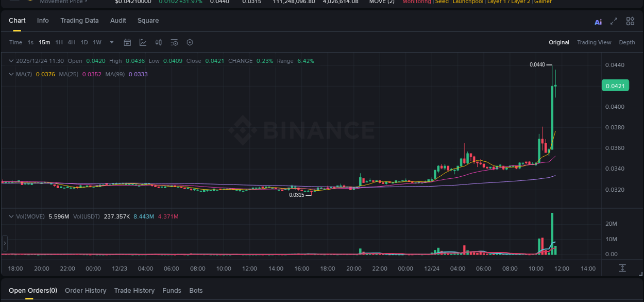Viewport: 644px width, 302px height.
Task: Collapse the MA indicator row
Action: pos(10,74)
